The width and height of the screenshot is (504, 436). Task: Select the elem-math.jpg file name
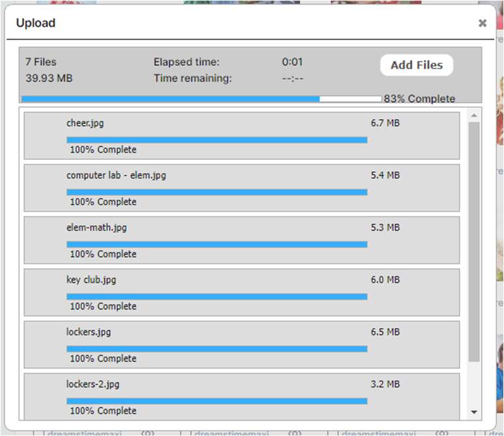click(x=96, y=228)
